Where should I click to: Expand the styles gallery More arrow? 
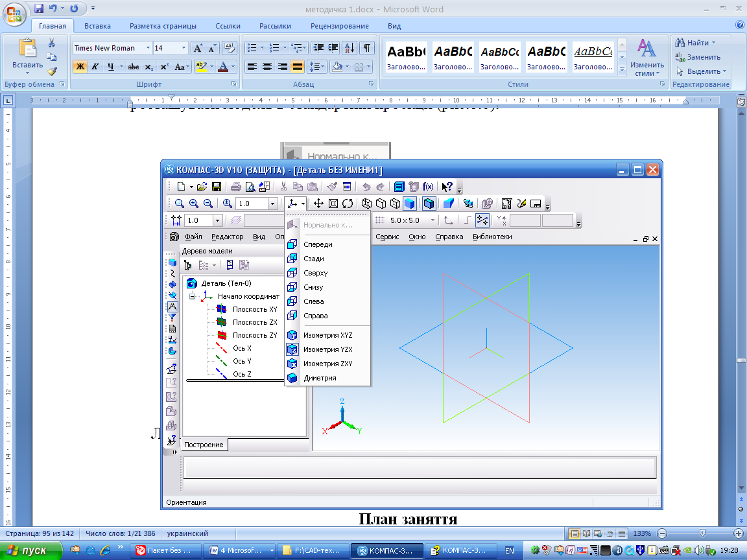[x=622, y=69]
